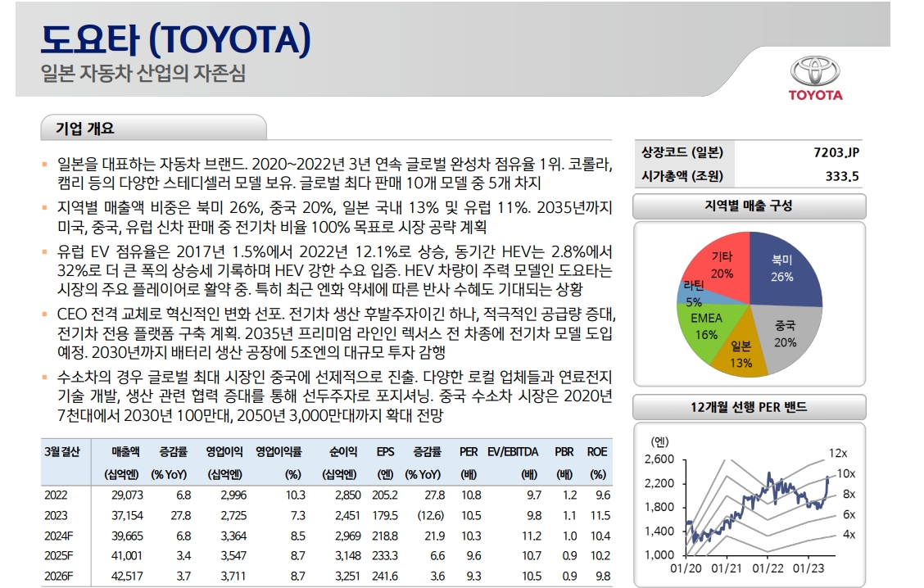
Task: Click the operating profit cell '3,547'
Action: [233, 555]
